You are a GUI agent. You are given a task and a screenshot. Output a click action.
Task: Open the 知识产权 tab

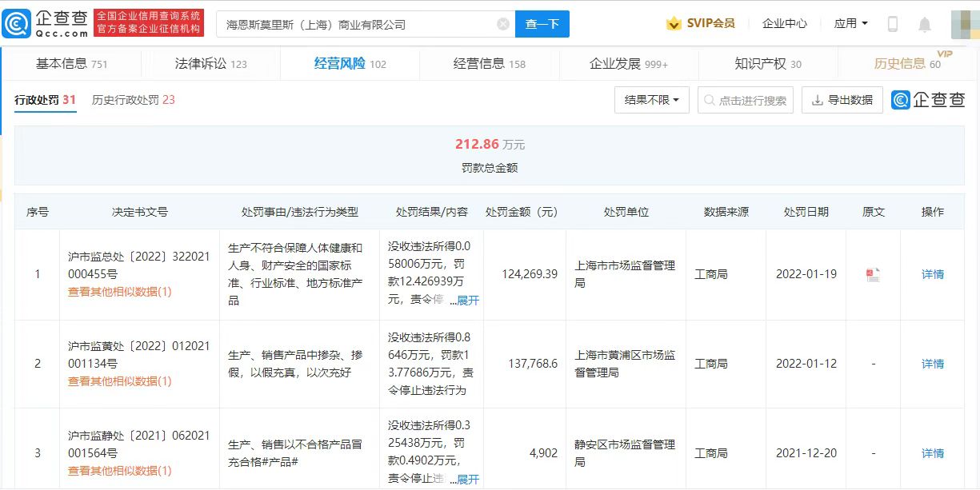(768, 64)
